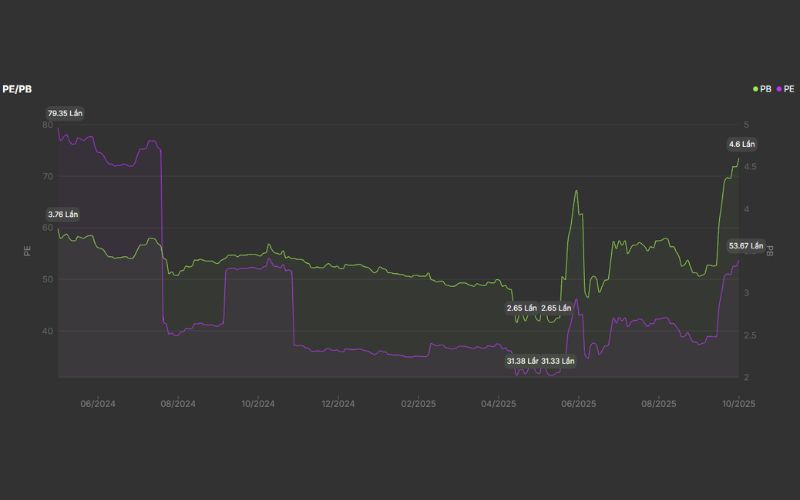800x500 pixels.
Task: Select the 3.76 Lần data label
Action: click(x=63, y=215)
